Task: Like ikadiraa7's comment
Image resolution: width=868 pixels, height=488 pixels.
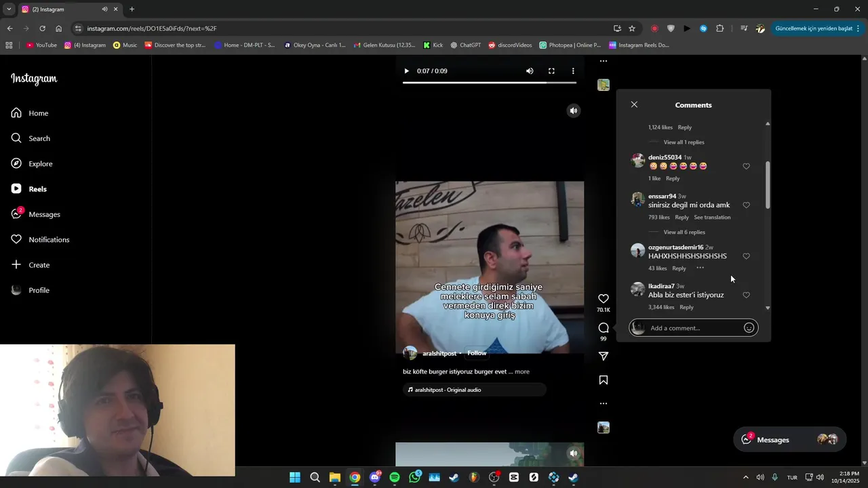Action: point(746,295)
